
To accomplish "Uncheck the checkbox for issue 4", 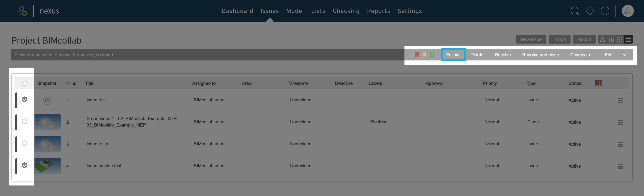I will (25, 165).
